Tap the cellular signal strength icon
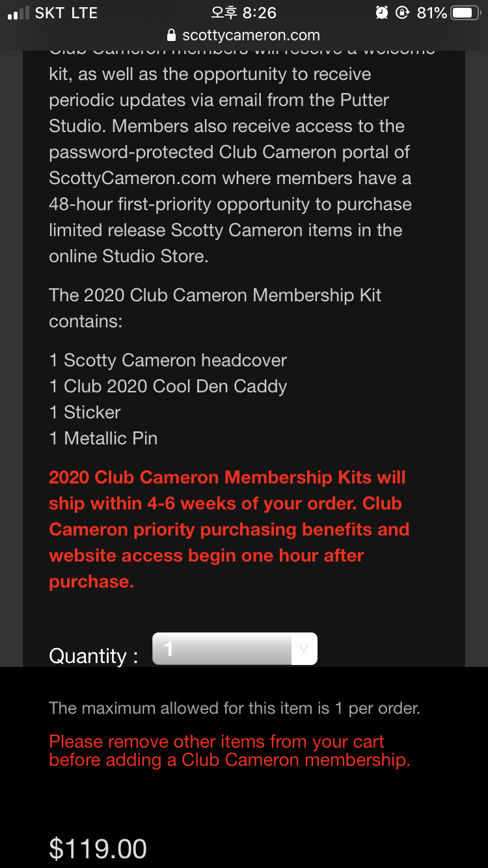 click(18, 14)
